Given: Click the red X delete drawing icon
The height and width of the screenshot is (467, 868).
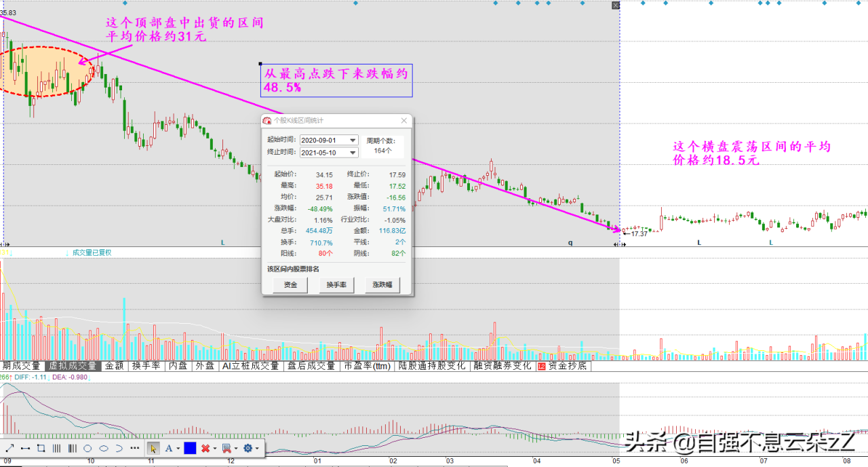Looking at the screenshot, I should [x=205, y=448].
